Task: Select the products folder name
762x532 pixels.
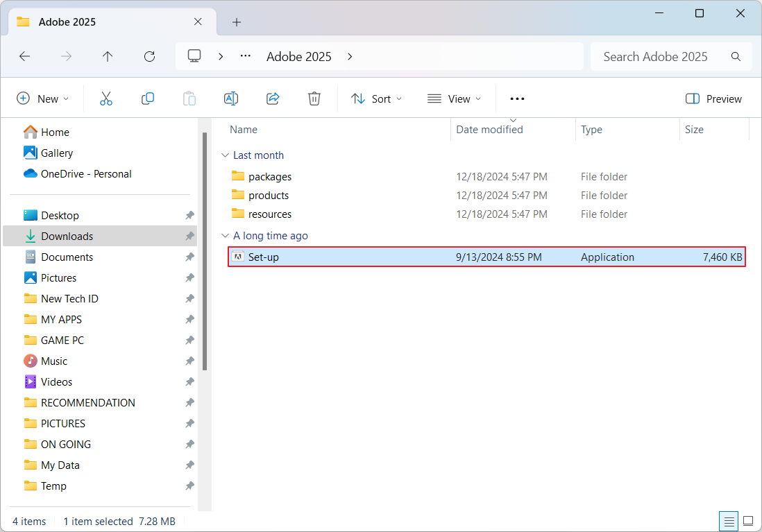Action: pyautogui.click(x=269, y=196)
